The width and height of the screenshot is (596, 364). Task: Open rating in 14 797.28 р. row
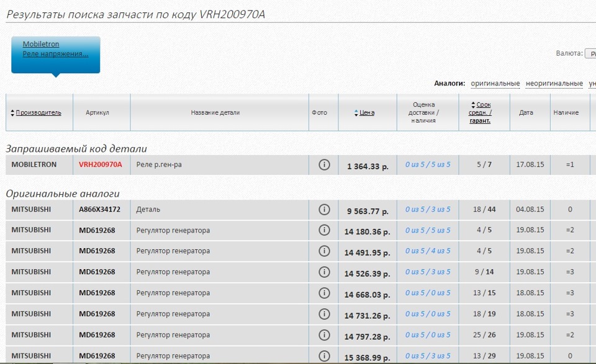(x=428, y=335)
